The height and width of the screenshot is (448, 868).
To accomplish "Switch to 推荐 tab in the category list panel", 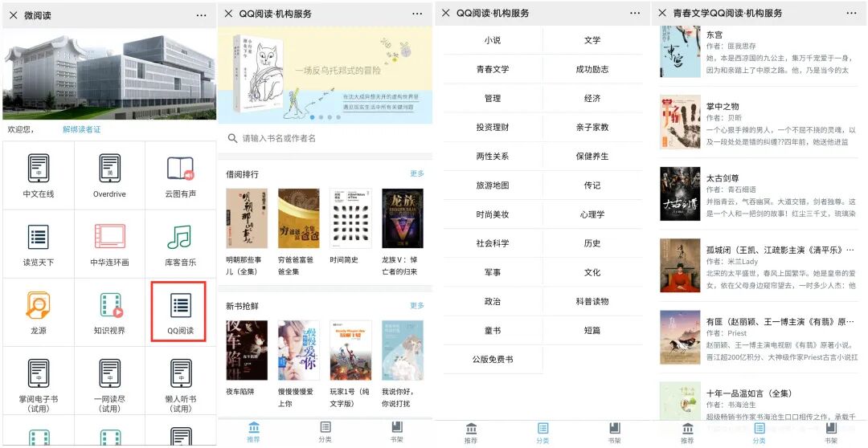I will tap(471, 433).
